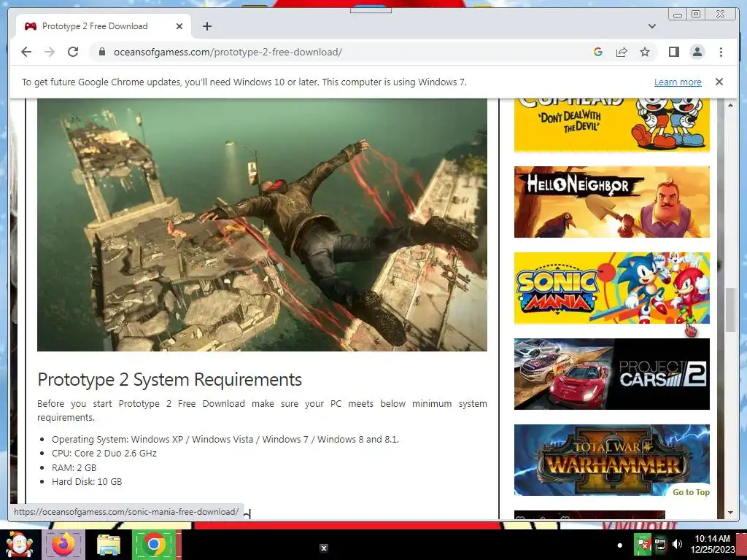Maximize the Chrome window
This screenshot has width=747, height=560.
[696, 15]
